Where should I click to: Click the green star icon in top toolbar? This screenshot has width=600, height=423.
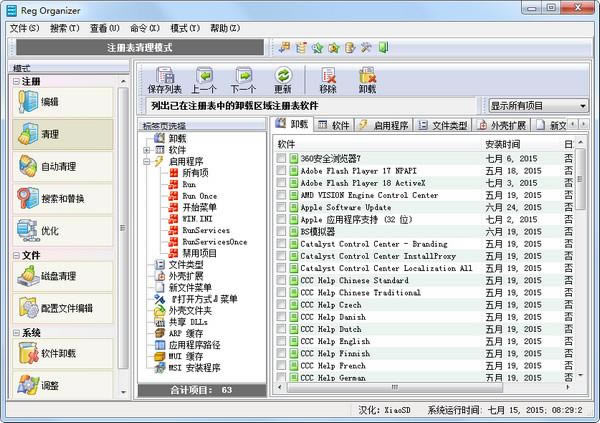click(317, 47)
